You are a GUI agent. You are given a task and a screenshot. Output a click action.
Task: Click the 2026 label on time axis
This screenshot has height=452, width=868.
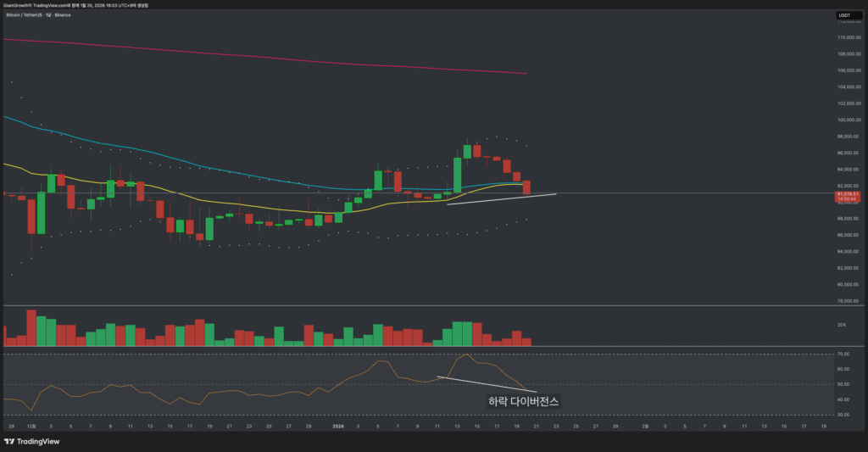(338, 426)
